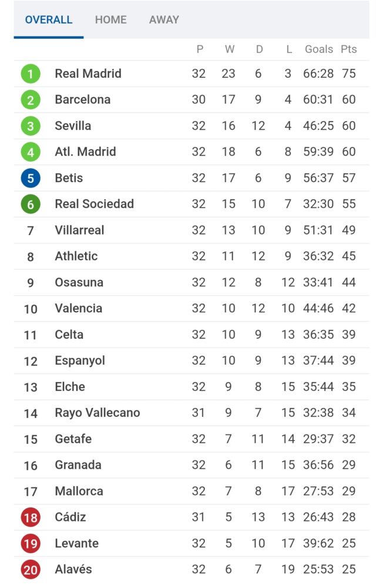Select the Levante team name

pos(76,543)
